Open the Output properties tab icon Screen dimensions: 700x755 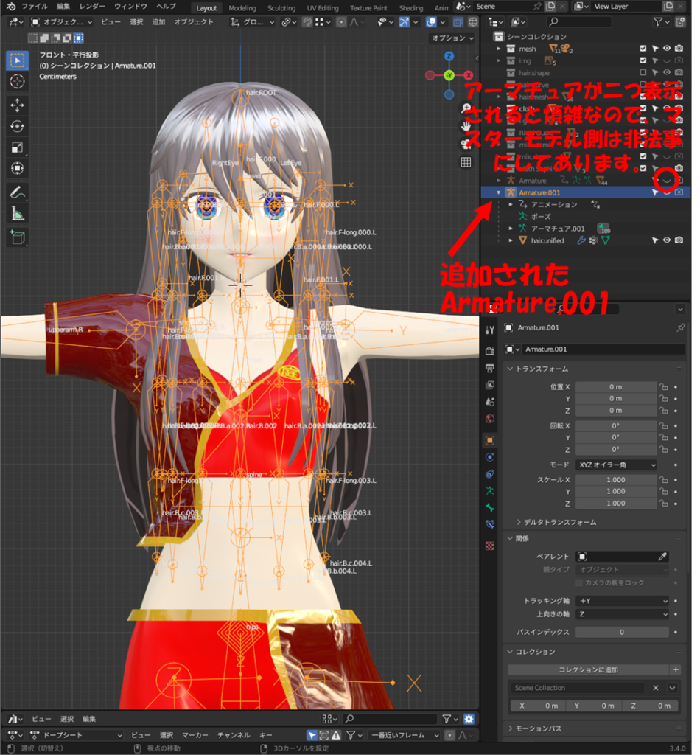(x=490, y=369)
